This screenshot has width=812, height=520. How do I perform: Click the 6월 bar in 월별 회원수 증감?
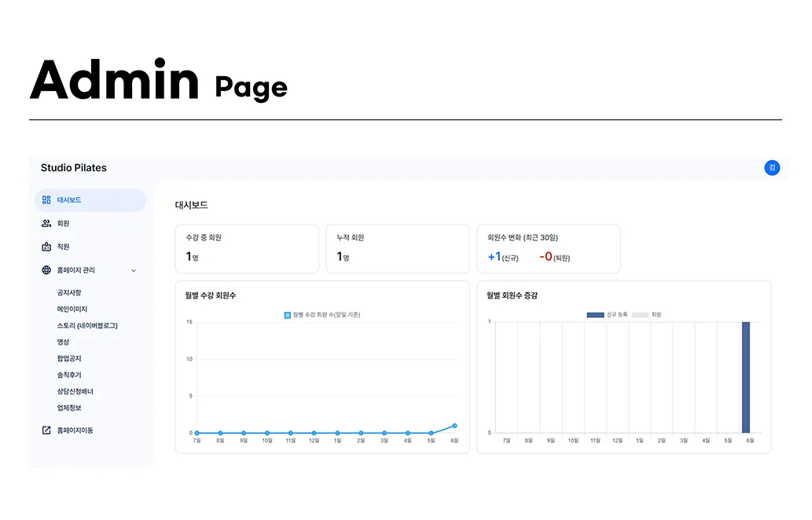746,377
